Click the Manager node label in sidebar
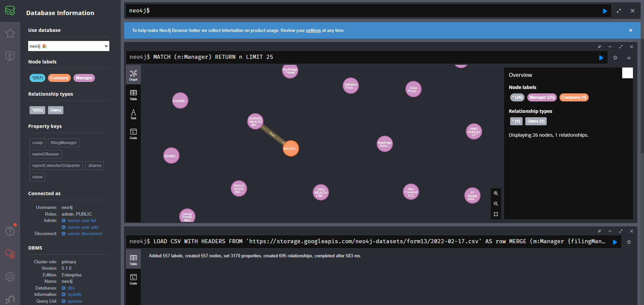This screenshot has height=305, width=644. point(84,78)
